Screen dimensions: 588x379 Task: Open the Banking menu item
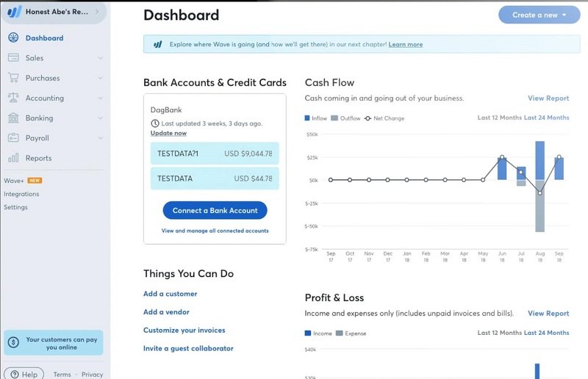tap(40, 118)
